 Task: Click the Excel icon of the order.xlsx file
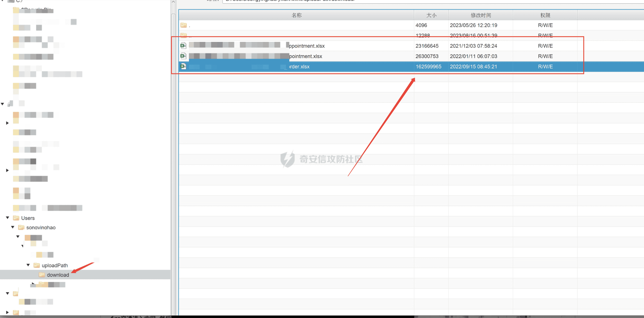point(183,66)
